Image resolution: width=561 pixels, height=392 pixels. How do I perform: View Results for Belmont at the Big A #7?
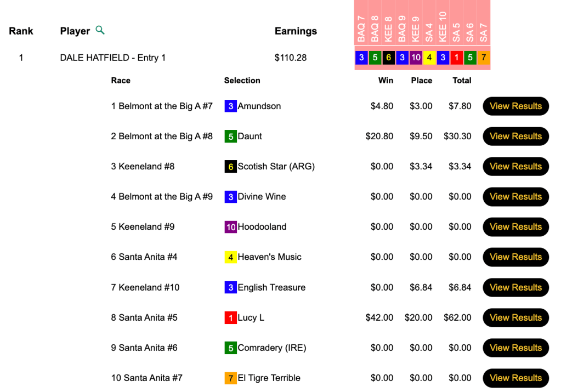tap(515, 106)
